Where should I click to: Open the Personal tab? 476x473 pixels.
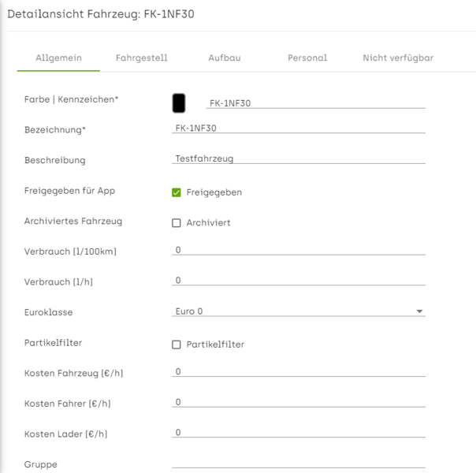pos(307,58)
